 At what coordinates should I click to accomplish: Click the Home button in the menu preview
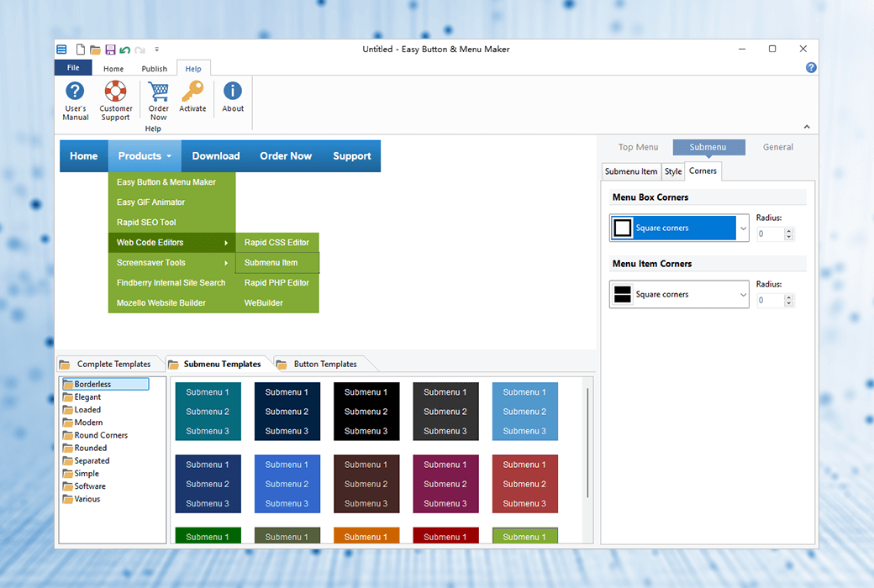click(83, 156)
